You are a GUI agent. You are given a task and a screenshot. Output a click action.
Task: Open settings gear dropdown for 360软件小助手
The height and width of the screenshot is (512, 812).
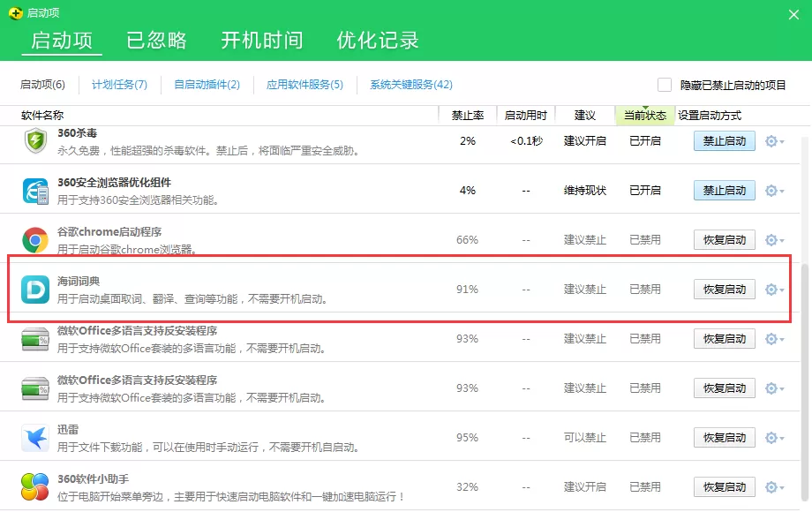tap(774, 487)
